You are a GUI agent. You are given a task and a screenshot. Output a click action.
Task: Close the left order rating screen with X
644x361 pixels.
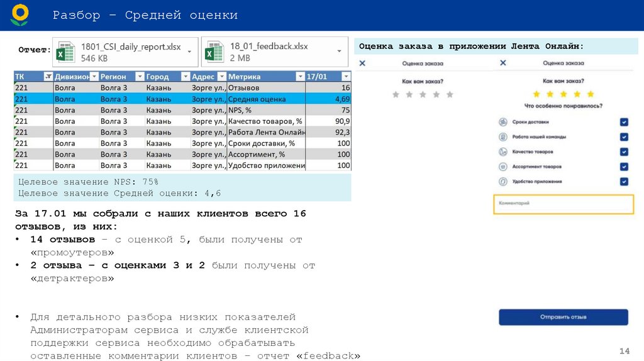point(362,63)
